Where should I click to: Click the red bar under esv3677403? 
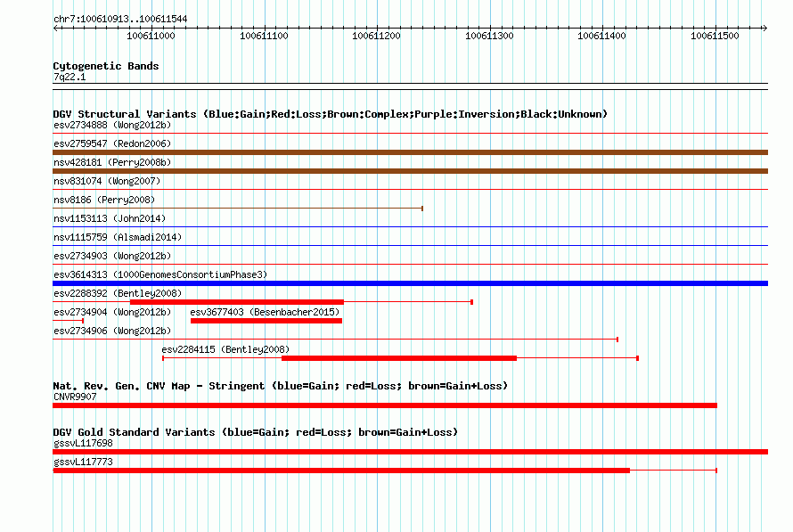266,321
